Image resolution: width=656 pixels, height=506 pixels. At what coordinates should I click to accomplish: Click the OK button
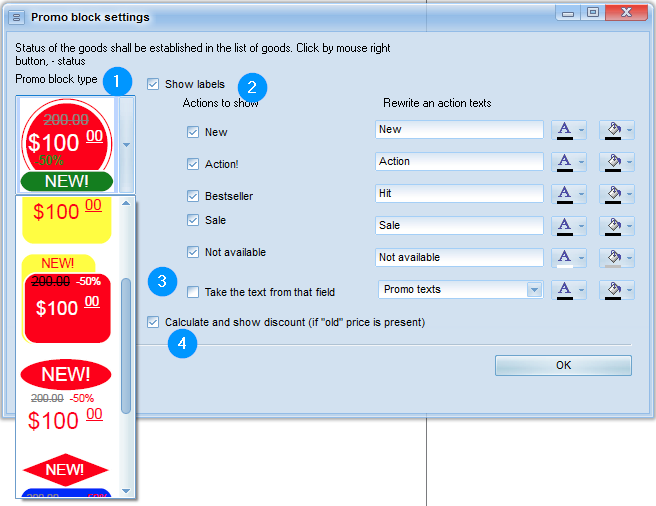pyautogui.click(x=563, y=365)
